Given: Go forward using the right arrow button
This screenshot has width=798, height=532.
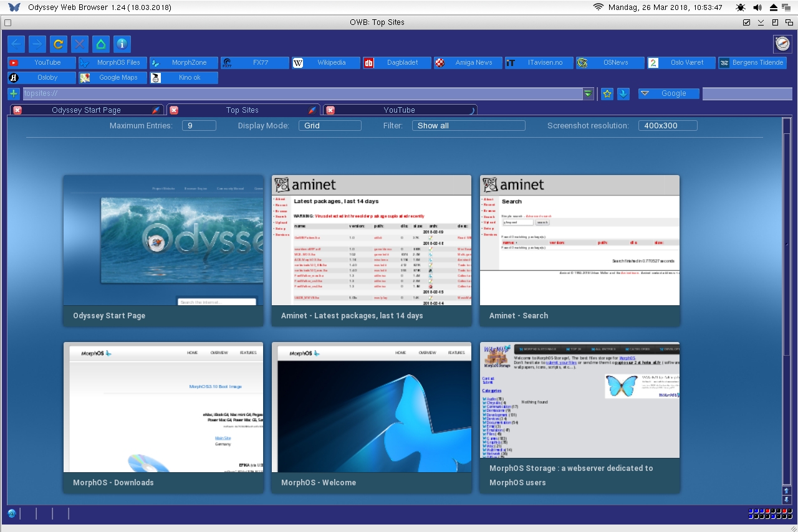Looking at the screenshot, I should pyautogui.click(x=38, y=44).
